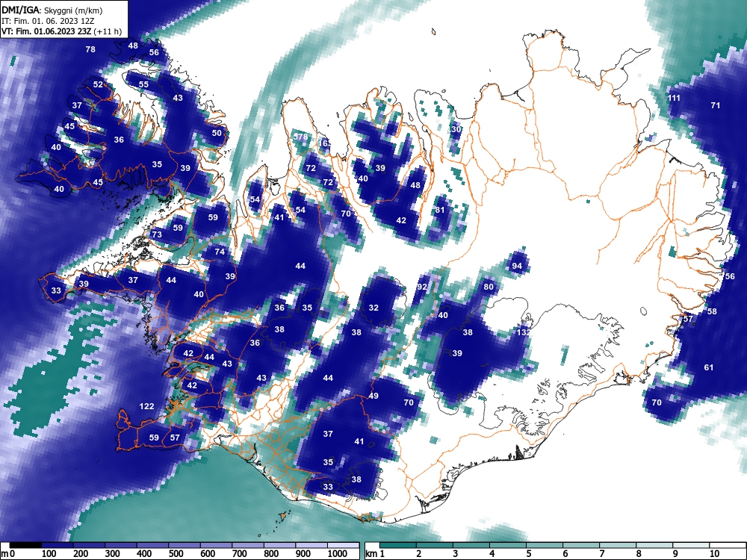747x560 pixels.
Task: Select the legend swatch between 100 and 200
Action: point(58,545)
